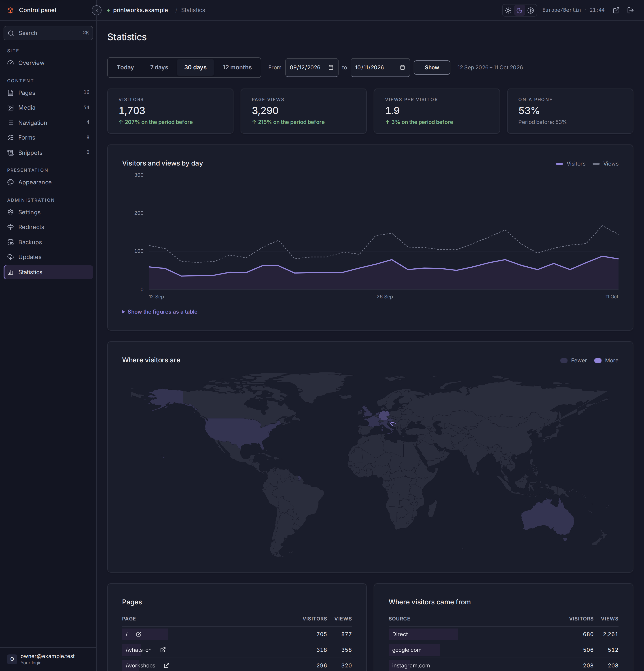644x671 pixels.
Task: Open the Forms section
Action: point(48,138)
